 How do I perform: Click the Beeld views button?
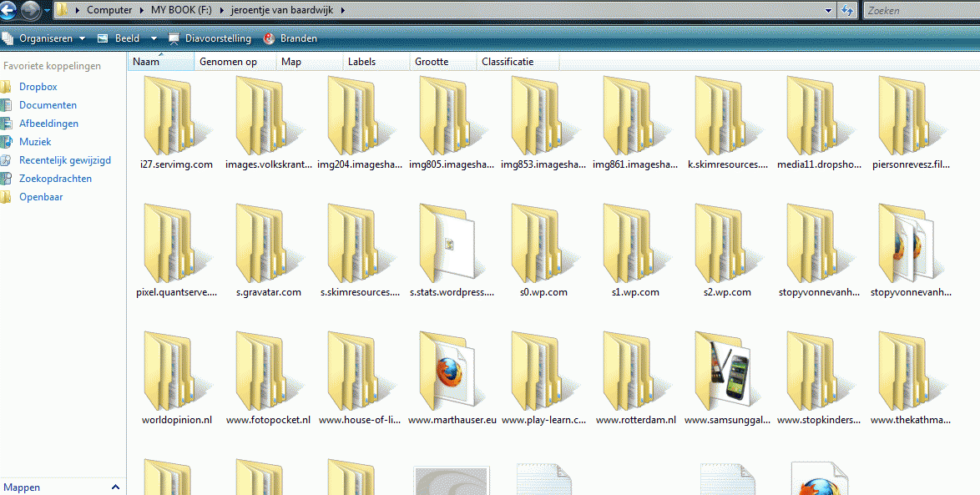[x=120, y=38]
